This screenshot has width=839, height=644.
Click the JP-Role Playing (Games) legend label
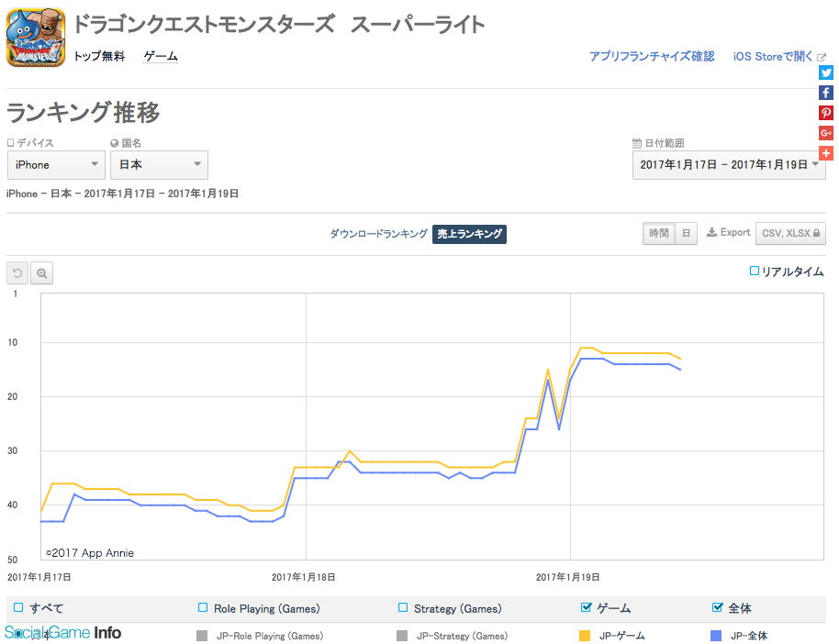(270, 636)
